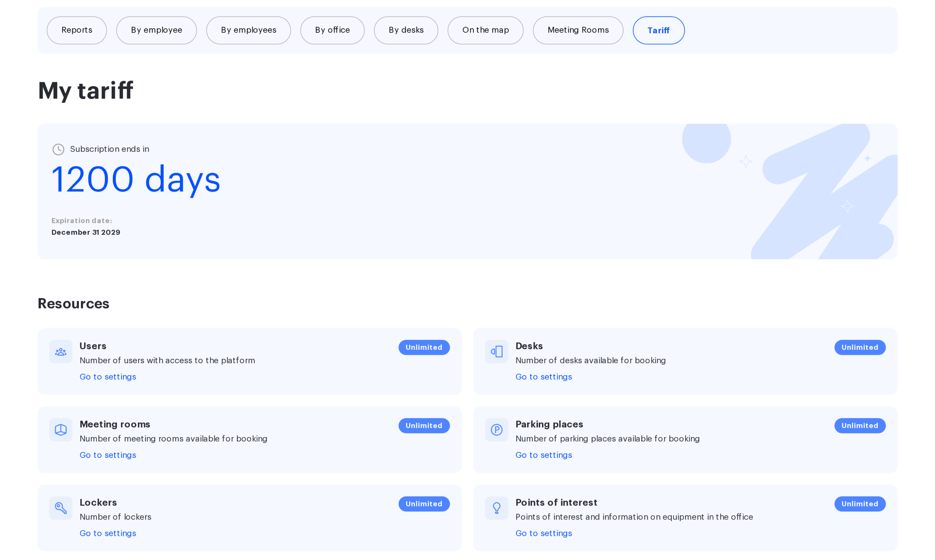935x560 pixels.
Task: Click the My tariff heading
Action: pyautogui.click(x=85, y=91)
